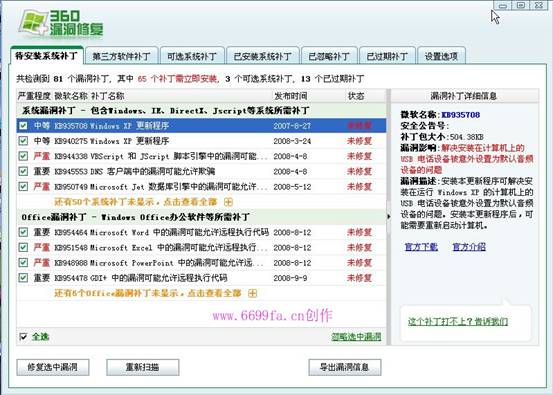Close the 360漏洞修复 window
Screen dimensions: 553x395
539,5
